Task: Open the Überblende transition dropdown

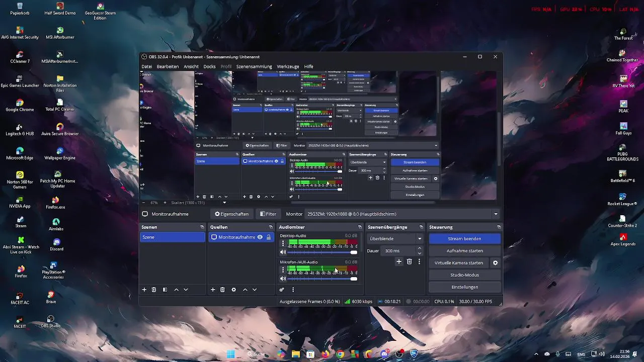Action: [395, 239]
